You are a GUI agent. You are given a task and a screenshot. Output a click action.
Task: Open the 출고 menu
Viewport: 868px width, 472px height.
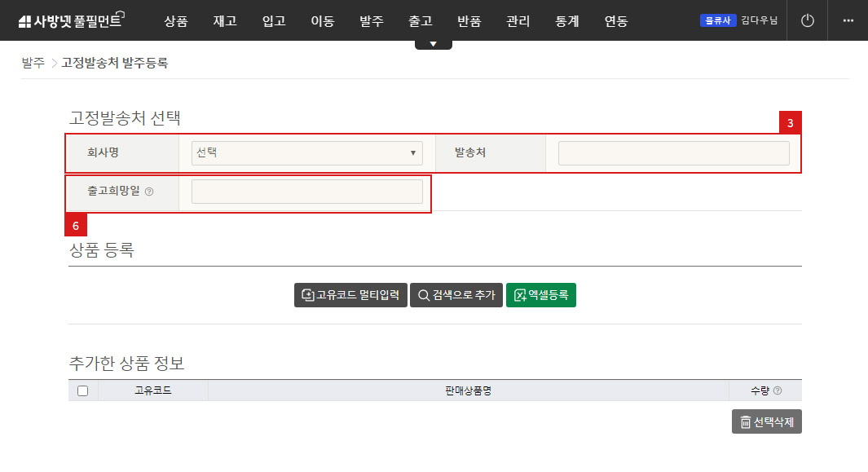(x=421, y=21)
